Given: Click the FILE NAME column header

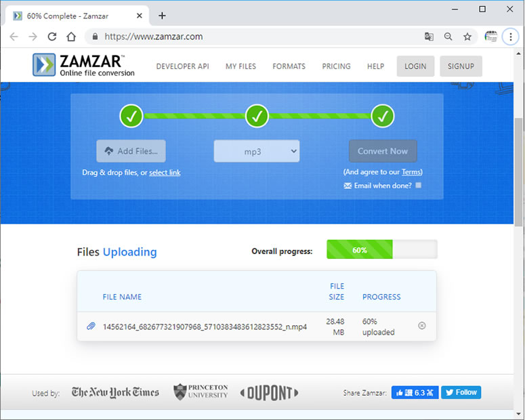Looking at the screenshot, I should point(122,297).
